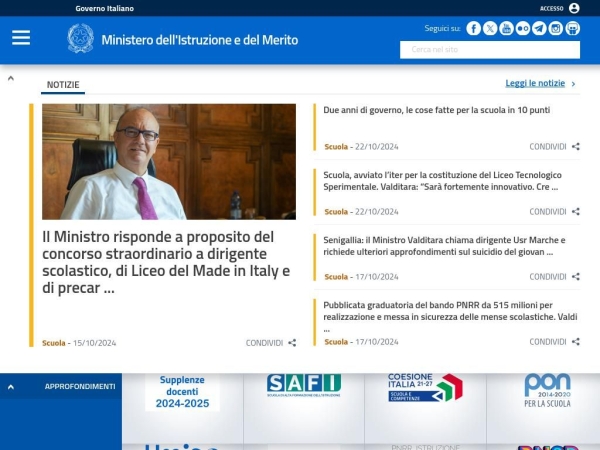Open the Liceo Tecnologico Sperimentale news headline
600x450 pixels.
coord(442,181)
